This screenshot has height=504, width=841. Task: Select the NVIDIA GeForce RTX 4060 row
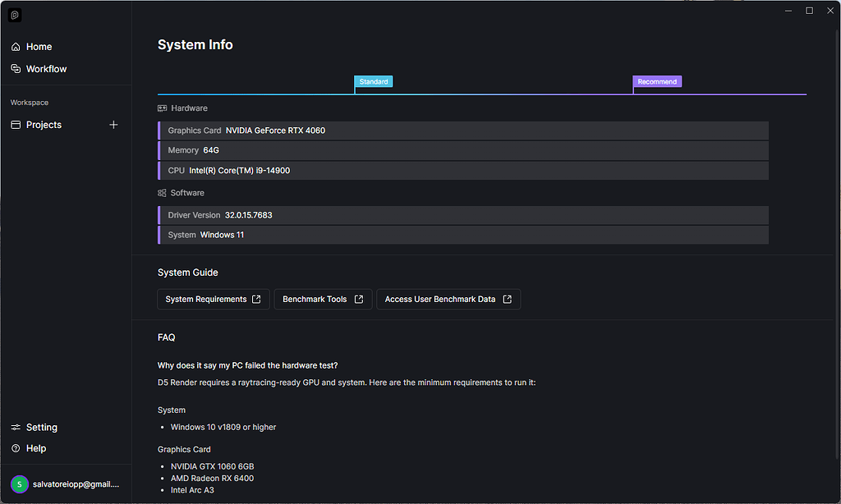[x=463, y=131]
